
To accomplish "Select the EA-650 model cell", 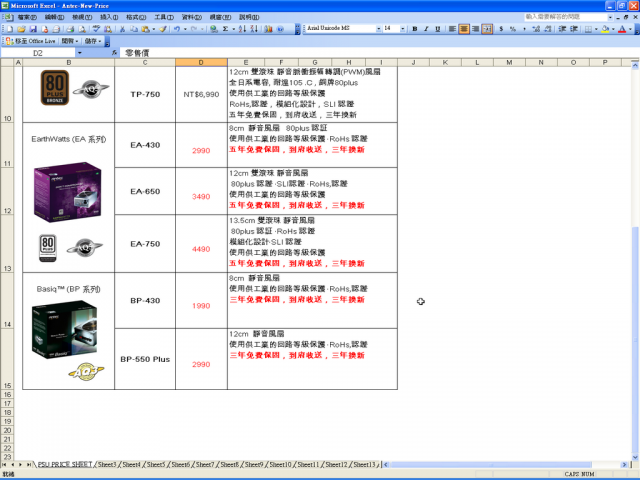I will (x=145, y=191).
